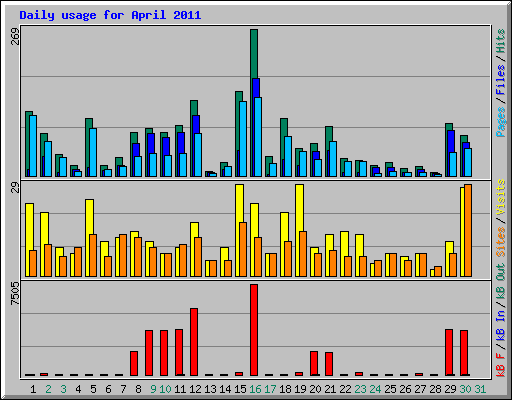Screen dimensions: 512x400
Task: Click green day label '30' on the x-axis
Action: (465, 389)
